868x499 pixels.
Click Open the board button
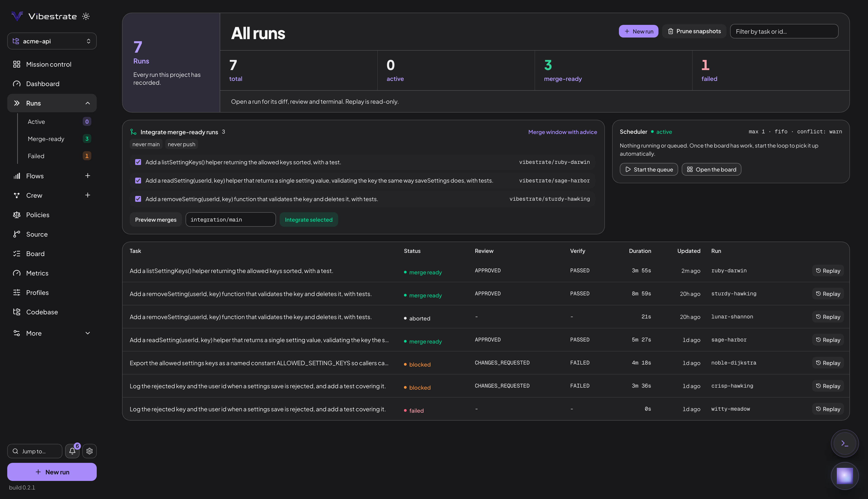pos(711,169)
